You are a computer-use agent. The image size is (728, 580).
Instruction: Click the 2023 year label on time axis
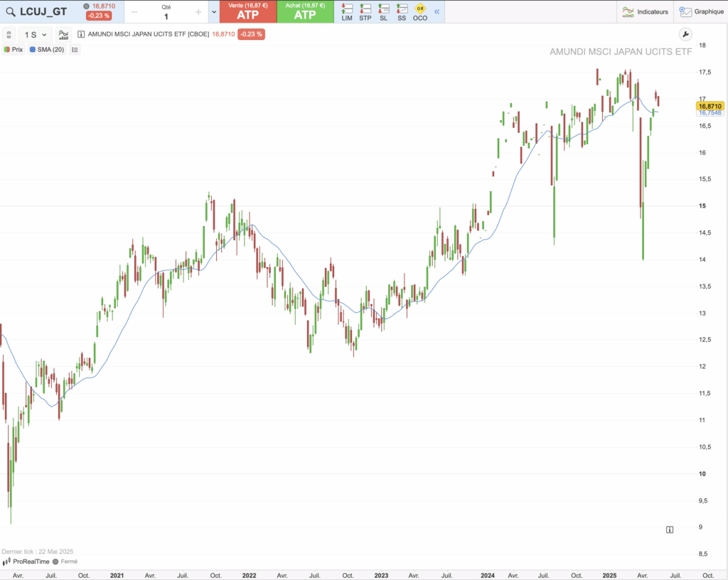381,575
